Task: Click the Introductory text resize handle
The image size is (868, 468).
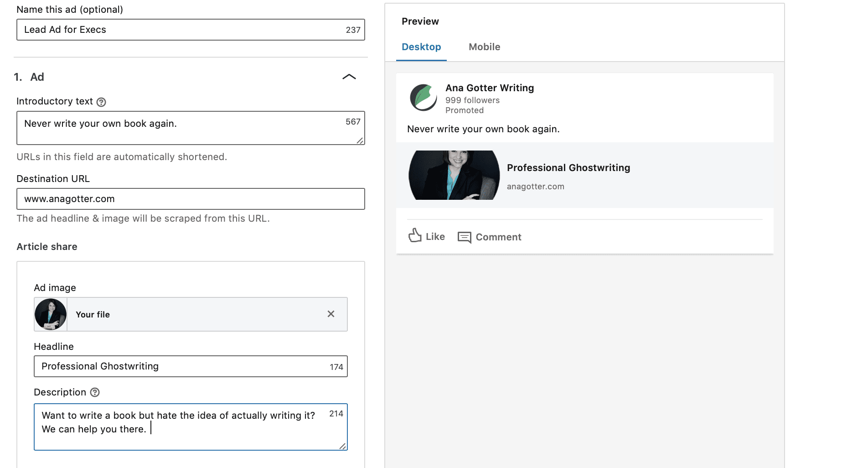Action: [x=360, y=140]
